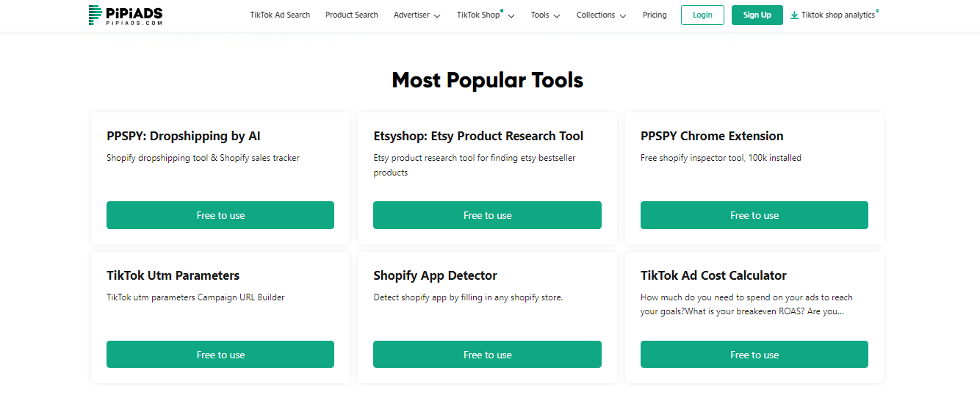Click the Most Popular Tools heading
Screen dimensions: 980x409
(x=488, y=80)
